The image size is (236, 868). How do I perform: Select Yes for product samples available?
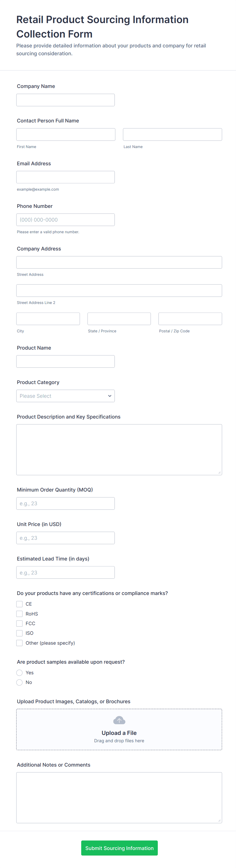coord(20,673)
